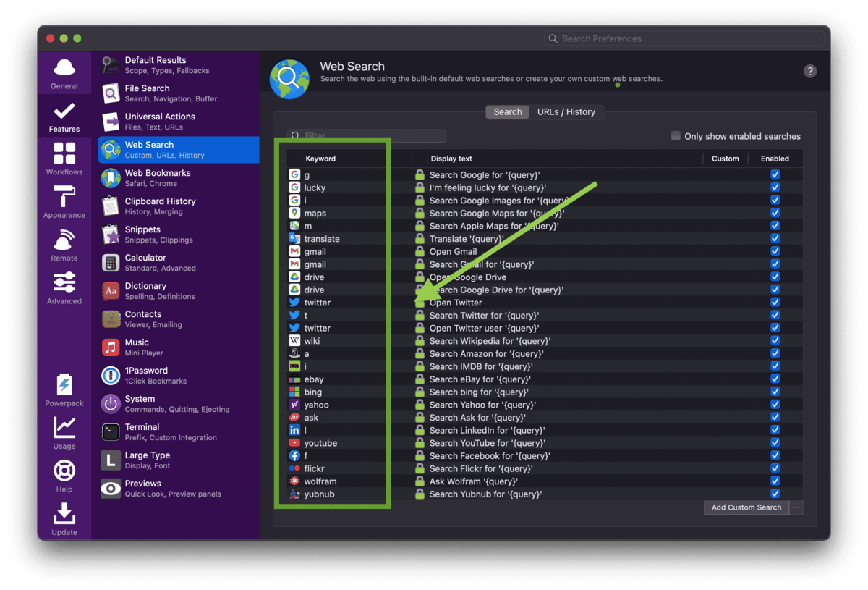The image size is (868, 590).
Task: Click Add Custom Search button
Action: (x=746, y=507)
